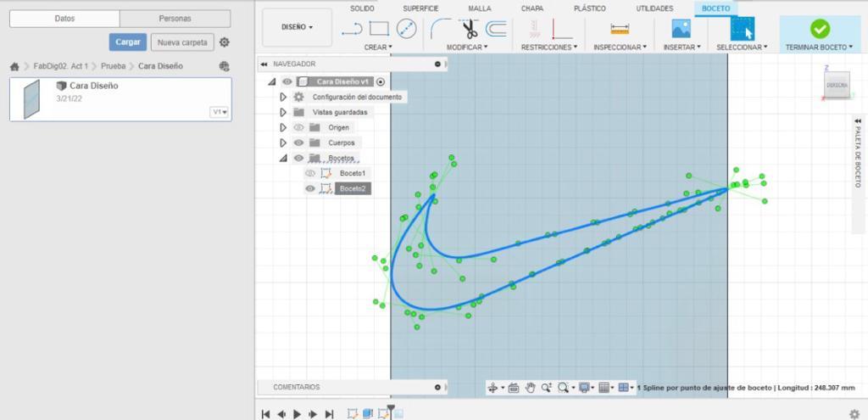Screen dimensions: 868x420
Task: Click the Zoom tool in navigation bar
Action: click(x=547, y=388)
